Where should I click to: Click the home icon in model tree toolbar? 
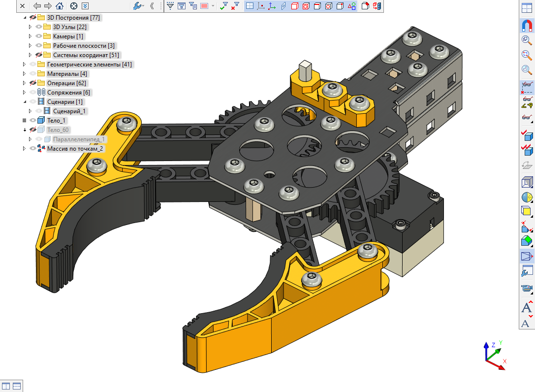60,6
